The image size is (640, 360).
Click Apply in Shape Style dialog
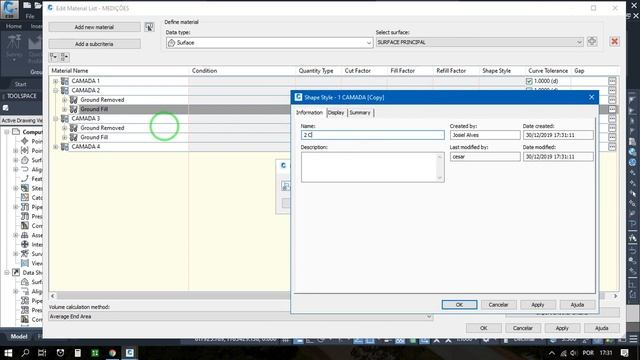click(x=538, y=304)
